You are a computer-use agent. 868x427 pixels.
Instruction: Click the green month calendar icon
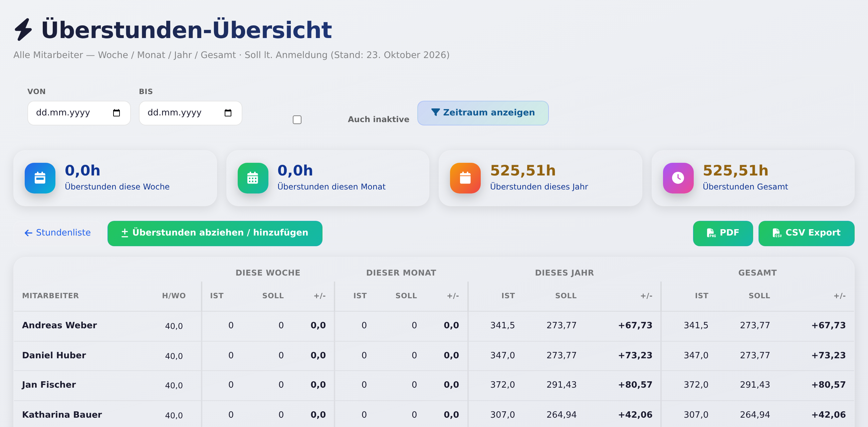(253, 178)
